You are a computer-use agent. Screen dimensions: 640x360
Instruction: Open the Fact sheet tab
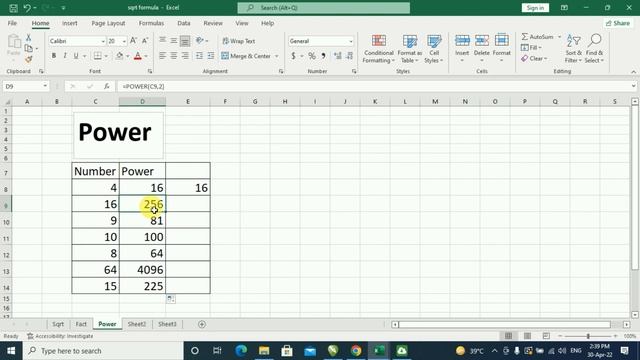click(81, 324)
